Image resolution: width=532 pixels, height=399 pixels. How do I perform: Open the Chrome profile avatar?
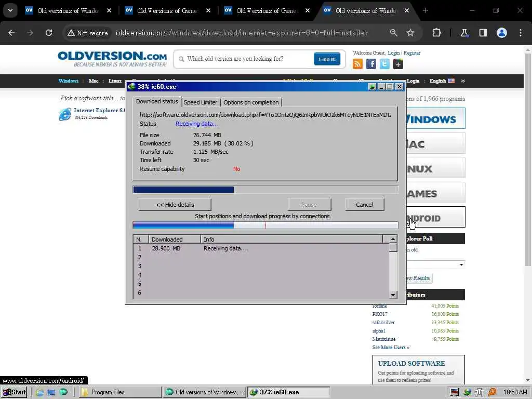(x=502, y=33)
